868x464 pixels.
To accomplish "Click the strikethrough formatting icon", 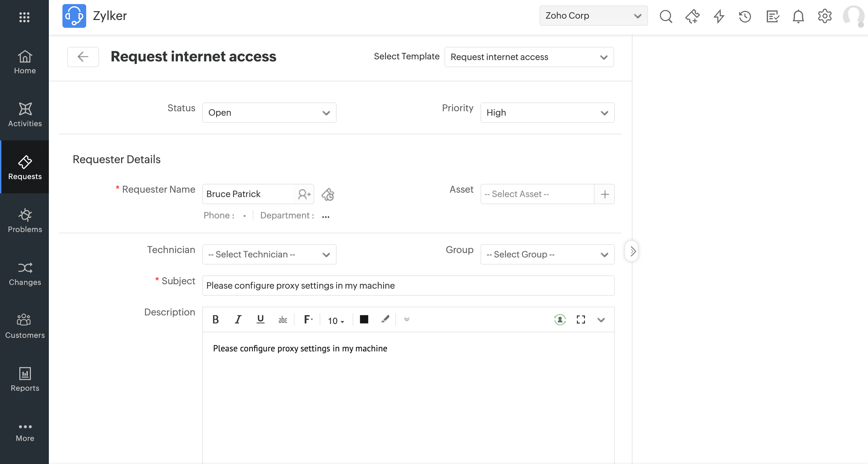I will (x=283, y=320).
